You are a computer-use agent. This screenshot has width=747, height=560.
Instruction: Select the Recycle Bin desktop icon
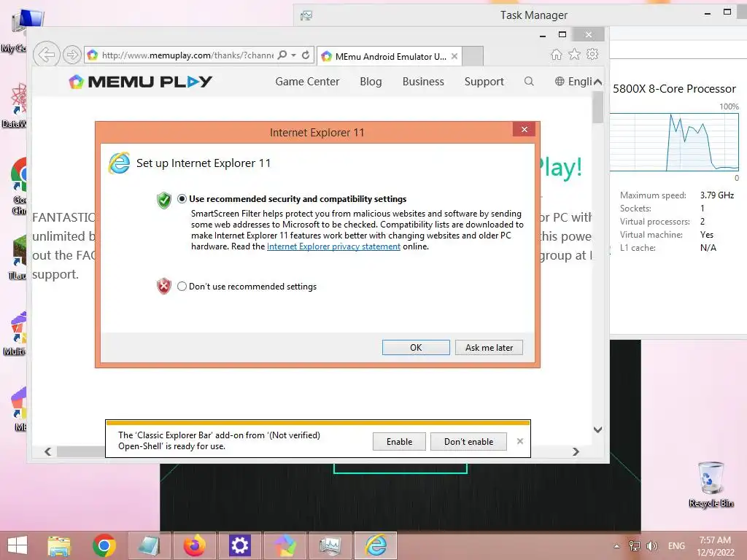pos(711,484)
